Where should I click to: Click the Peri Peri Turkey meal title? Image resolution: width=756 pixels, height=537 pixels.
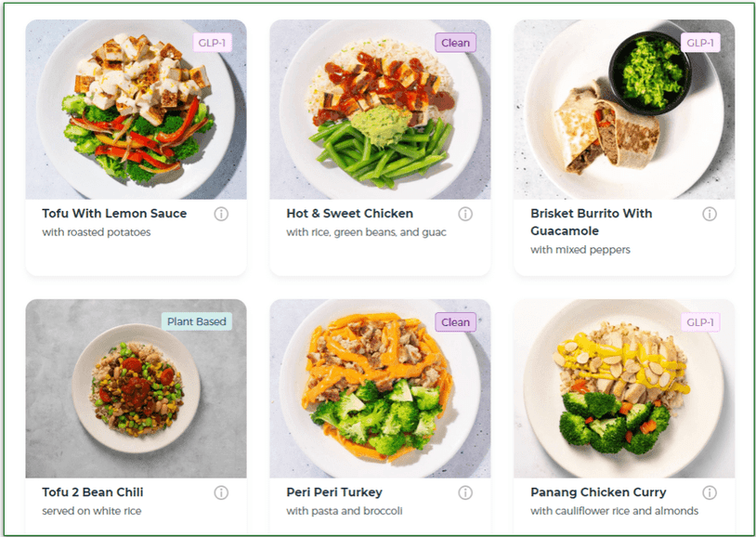tap(332, 492)
